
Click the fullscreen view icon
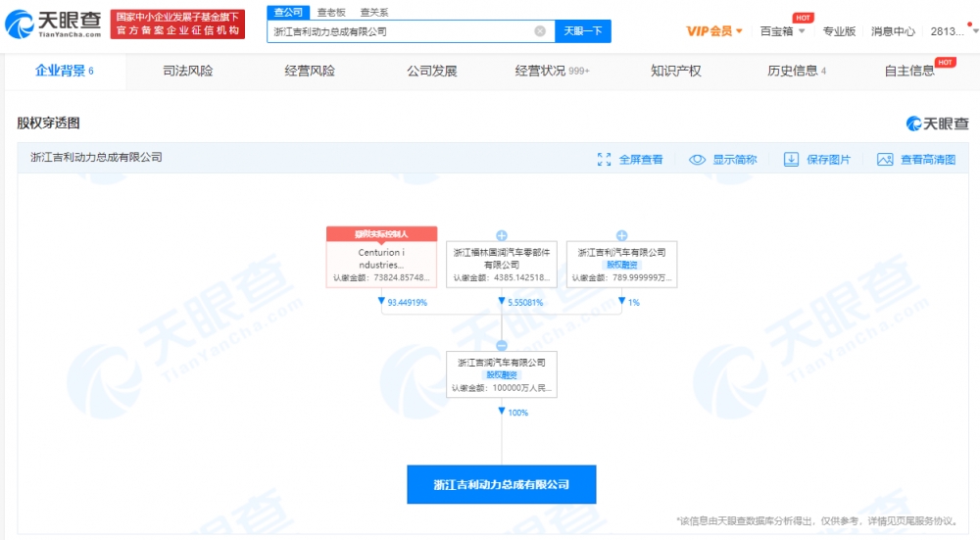[x=605, y=159]
